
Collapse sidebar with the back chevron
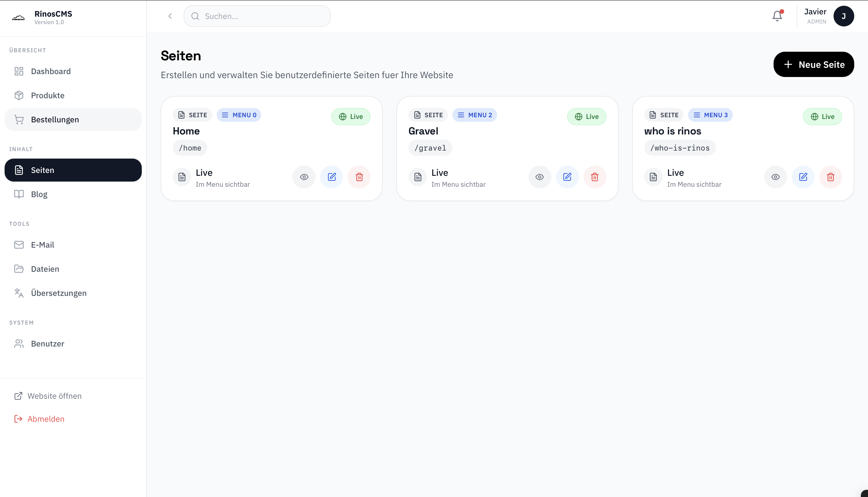point(170,16)
